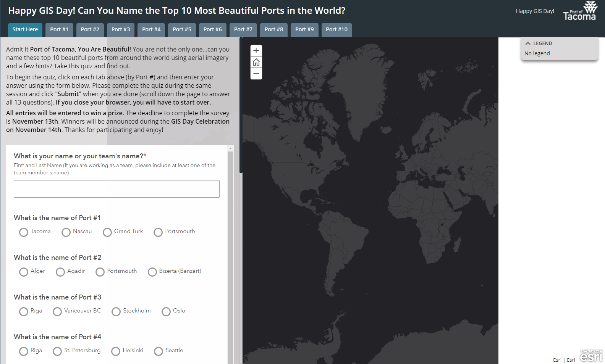Go to the Port #10 tab
Image resolution: width=605 pixels, height=364 pixels.
pos(336,29)
